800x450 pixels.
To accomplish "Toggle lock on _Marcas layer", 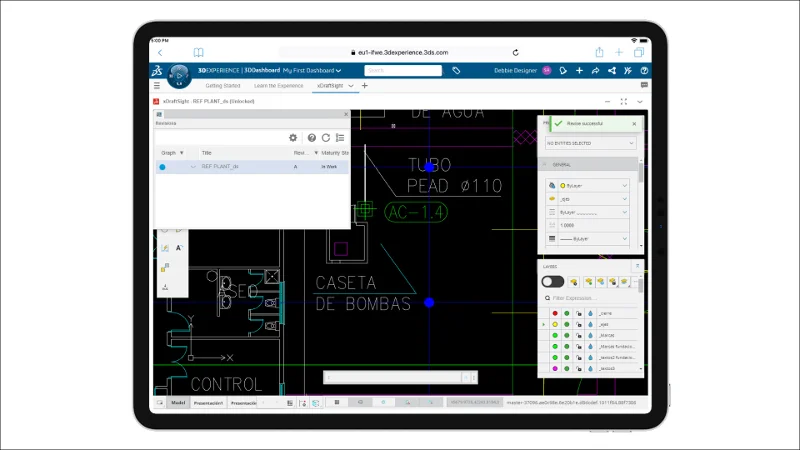I will coord(579,336).
